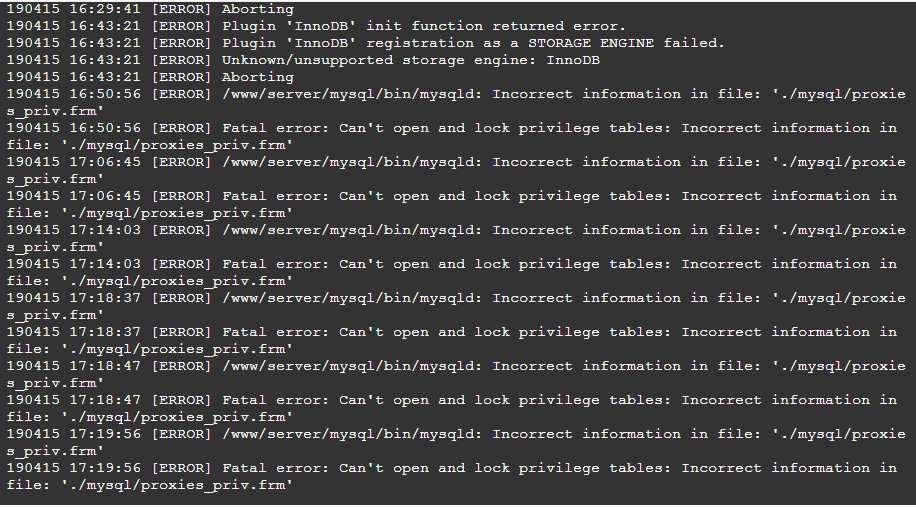Click the /www/server/mysql/bin/mysqld path at 16:50:56

(x=352, y=94)
